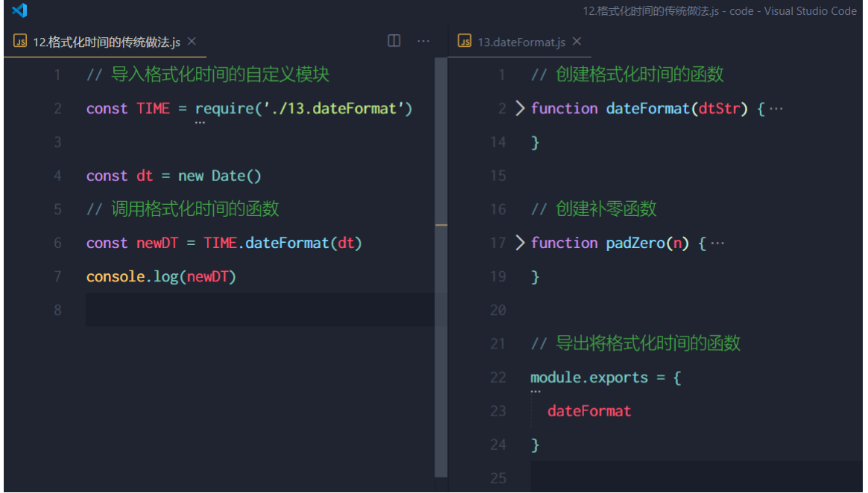Place cursor on empty line 25
The image size is (868, 493).
697,477
